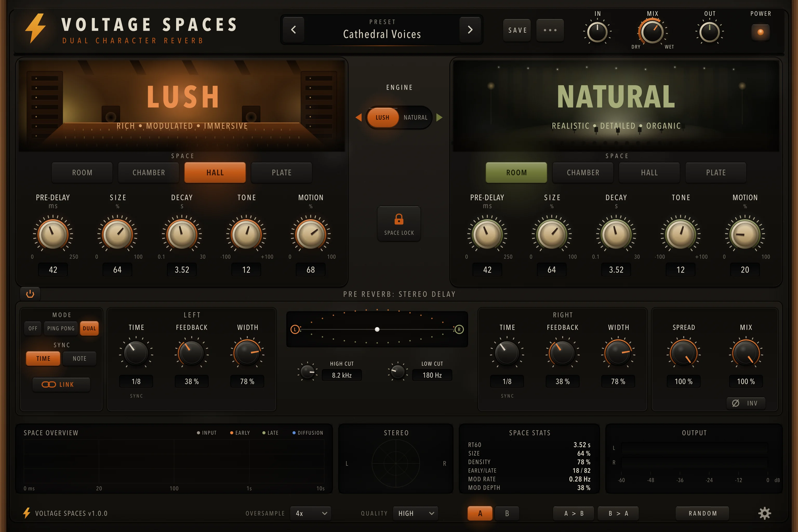Select Natural ROOM space
Image resolution: width=798 pixels, height=532 pixels.
[516, 173]
